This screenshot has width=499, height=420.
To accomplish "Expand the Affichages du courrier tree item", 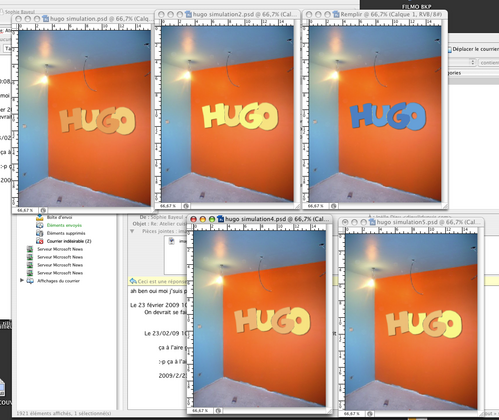I will 22,281.
